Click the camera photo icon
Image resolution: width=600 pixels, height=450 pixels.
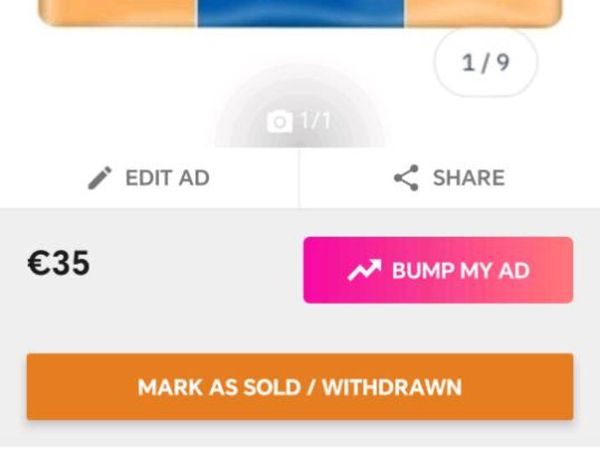pyautogui.click(x=280, y=122)
